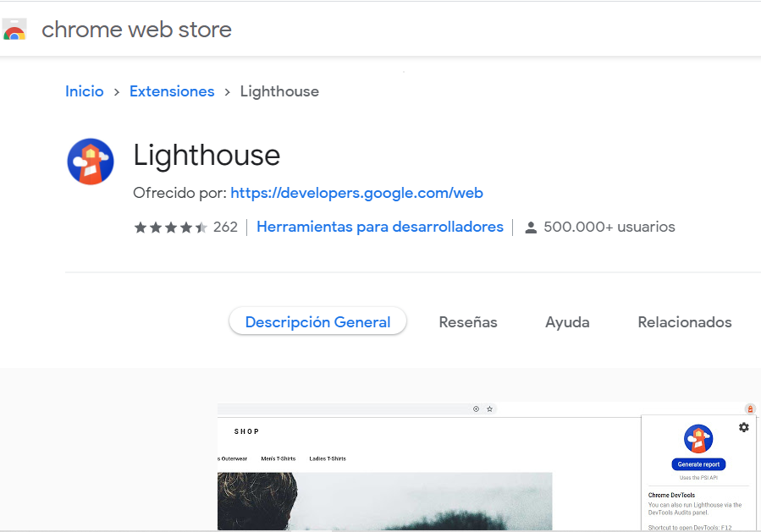This screenshot has width=761, height=532.
Task: Click the Lighthouse toolbar icon in the preview screenshot
Action: point(750,409)
